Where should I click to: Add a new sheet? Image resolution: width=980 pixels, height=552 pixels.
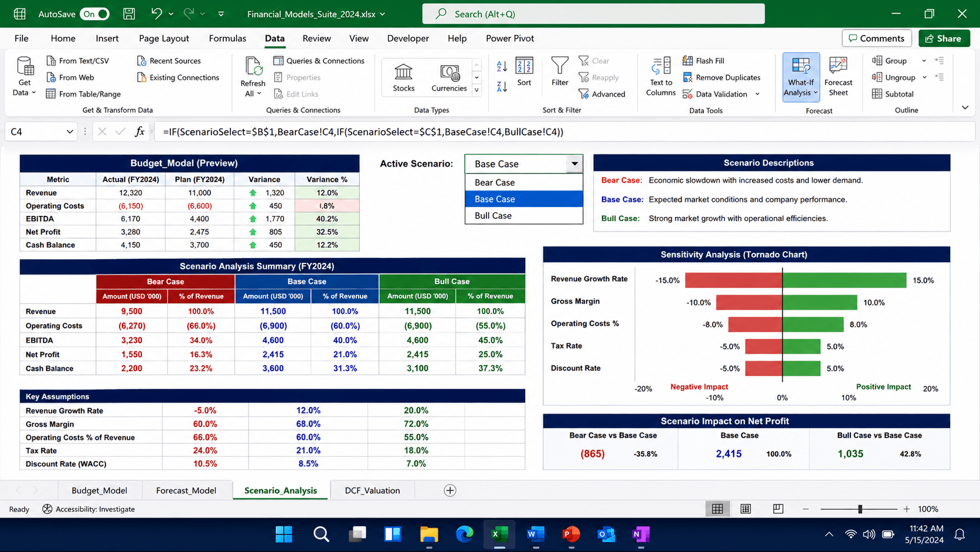[450, 490]
